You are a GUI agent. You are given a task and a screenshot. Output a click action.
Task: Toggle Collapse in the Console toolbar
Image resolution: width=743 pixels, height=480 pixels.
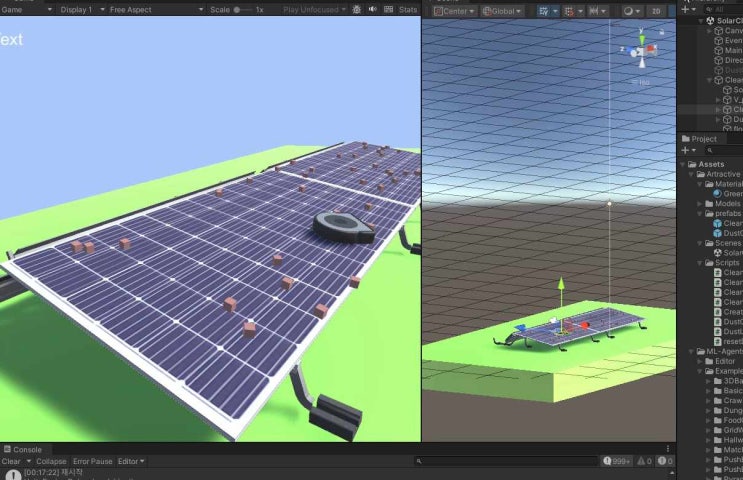click(x=50, y=461)
